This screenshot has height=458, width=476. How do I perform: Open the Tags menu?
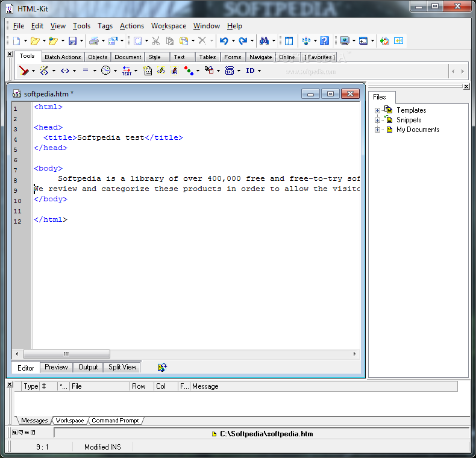pyautogui.click(x=105, y=26)
